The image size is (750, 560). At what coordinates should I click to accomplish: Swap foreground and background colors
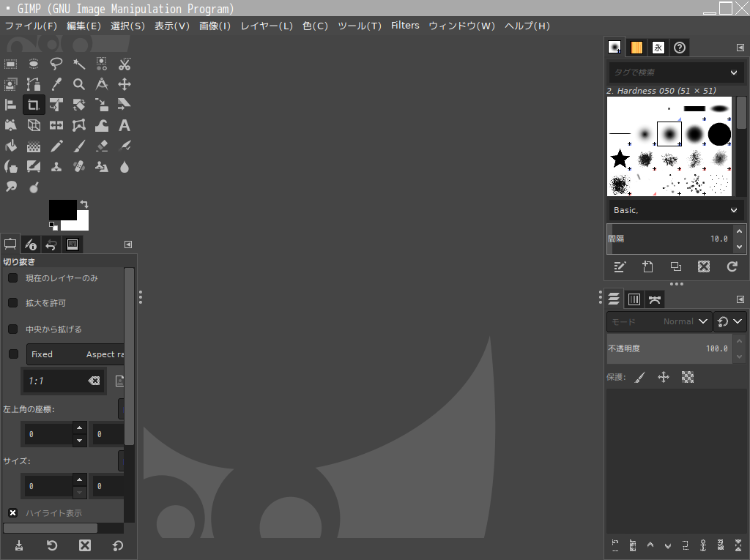(84, 204)
